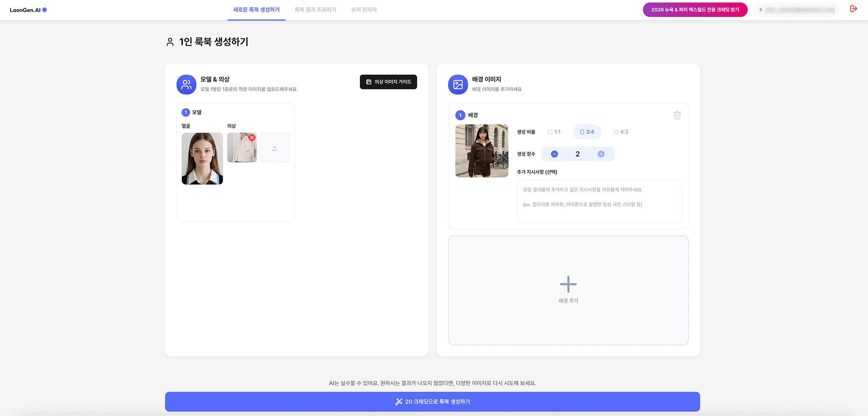Click the 추가 지시사항 text field
868x416 pixels.
pos(598,201)
